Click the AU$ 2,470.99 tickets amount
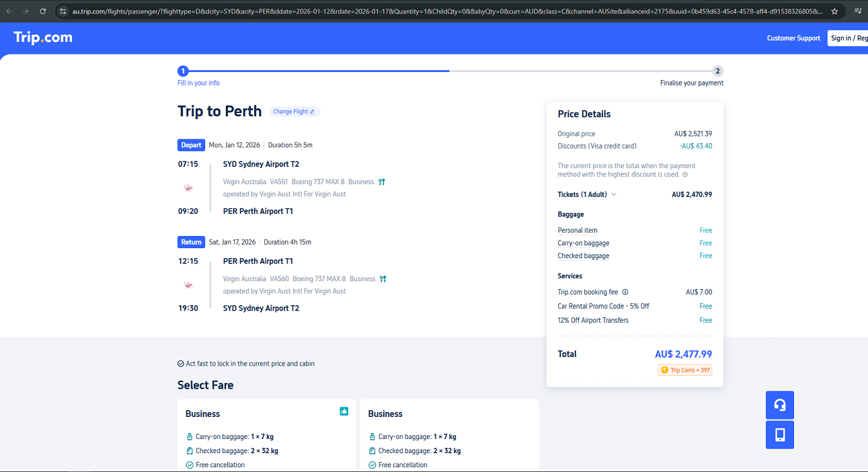 tap(692, 194)
